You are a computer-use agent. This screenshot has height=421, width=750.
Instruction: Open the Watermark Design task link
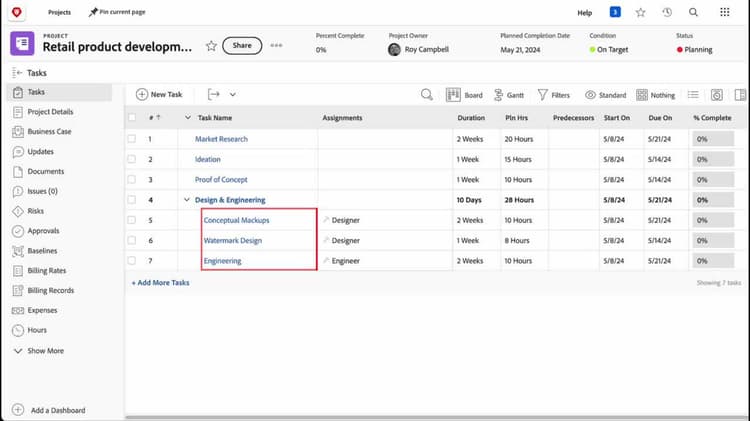[x=232, y=240]
